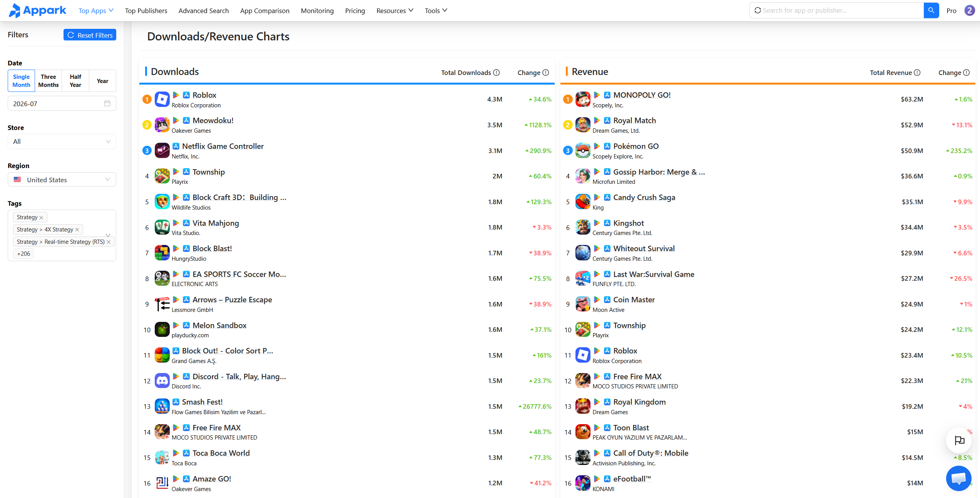Image resolution: width=980 pixels, height=498 pixels.
Task: Open App Comparison page
Action: click(265, 11)
